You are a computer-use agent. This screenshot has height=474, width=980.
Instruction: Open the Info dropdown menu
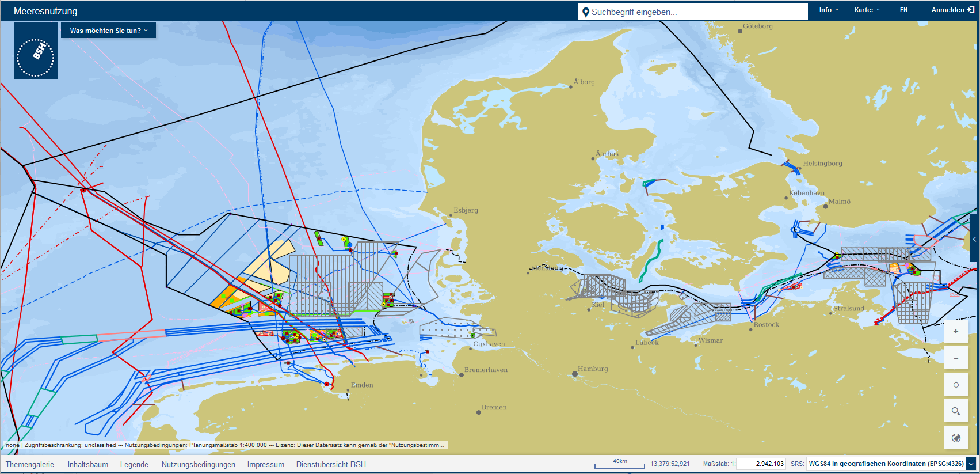pyautogui.click(x=829, y=10)
